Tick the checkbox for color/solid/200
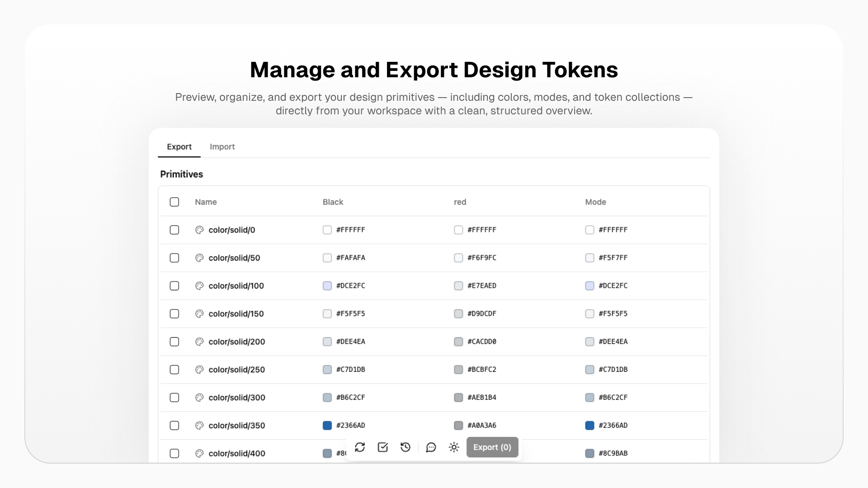 [175, 342]
